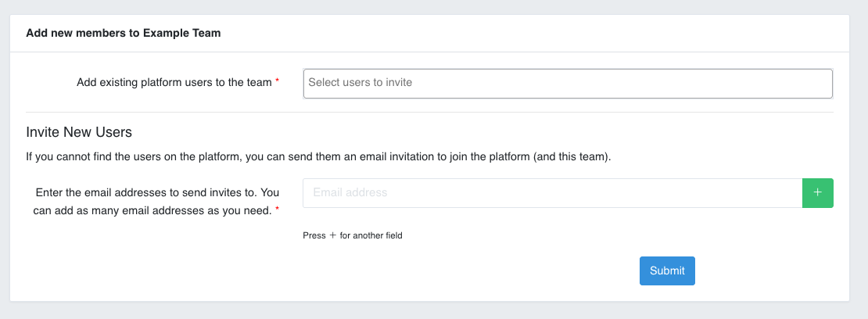Click the "Select users to invite" placeholder text
The width and height of the screenshot is (868, 319).
(360, 82)
